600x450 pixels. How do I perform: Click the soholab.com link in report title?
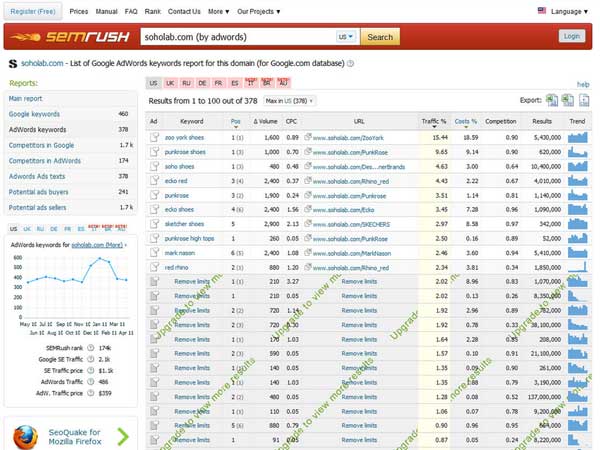click(42, 63)
